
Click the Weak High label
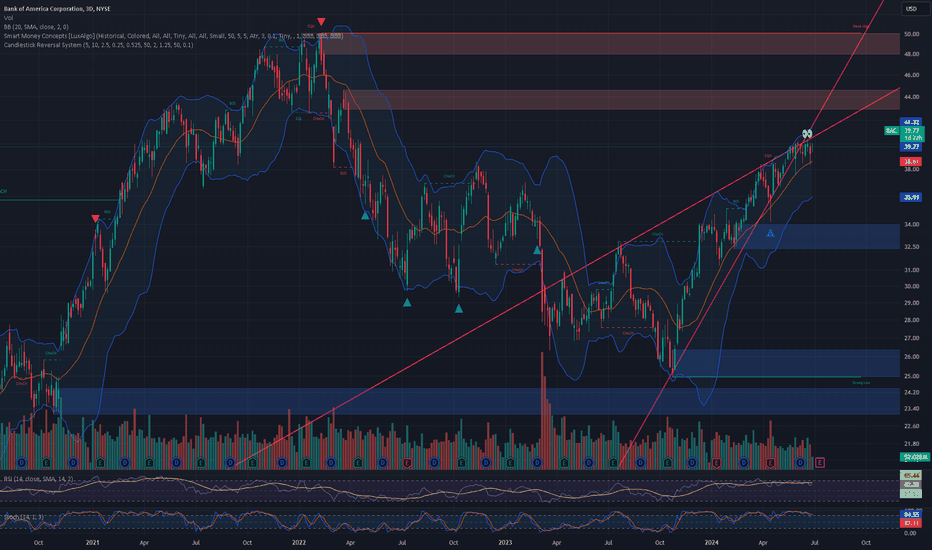861,27
